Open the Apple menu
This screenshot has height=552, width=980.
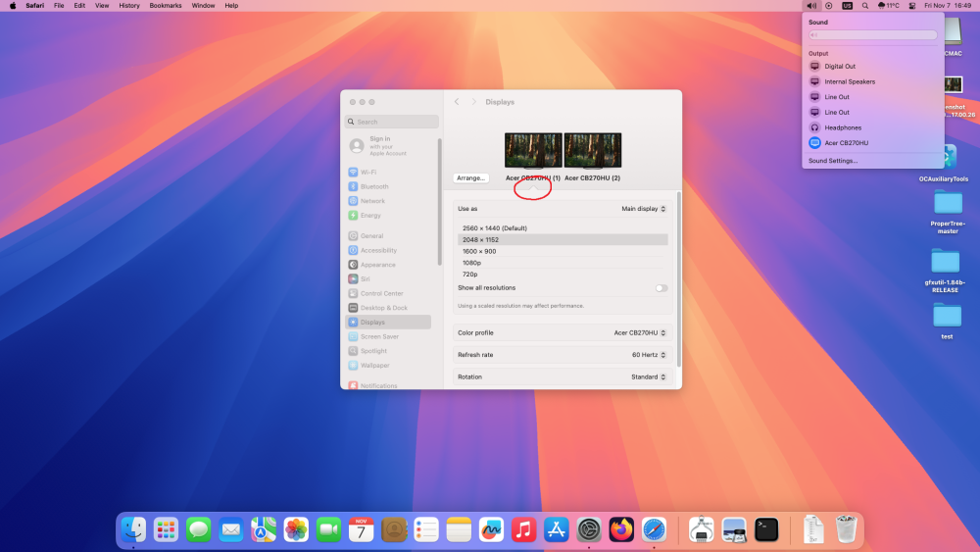tap(13, 6)
